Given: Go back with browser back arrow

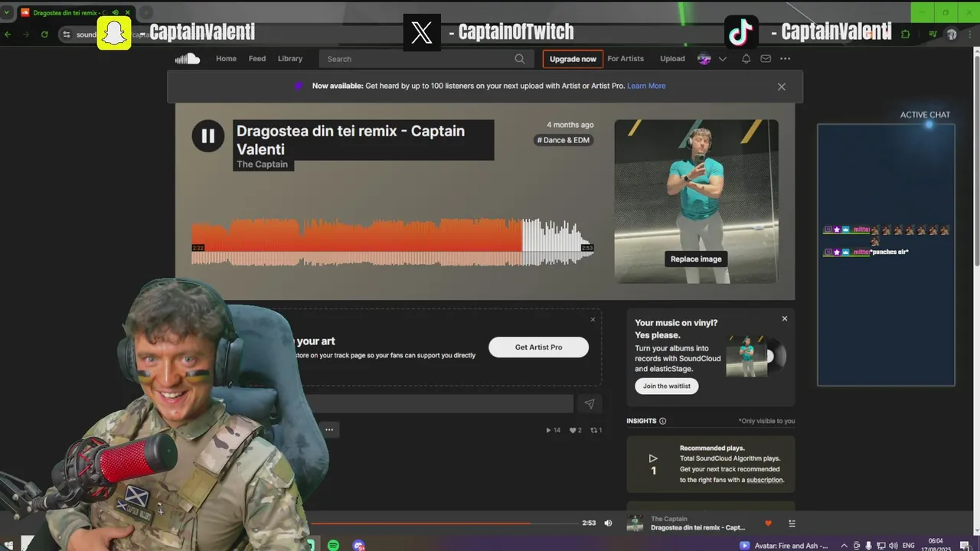Looking at the screenshot, I should pos(8,34).
